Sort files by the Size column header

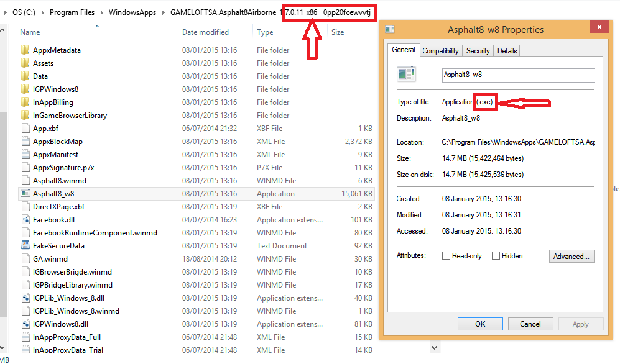(337, 32)
